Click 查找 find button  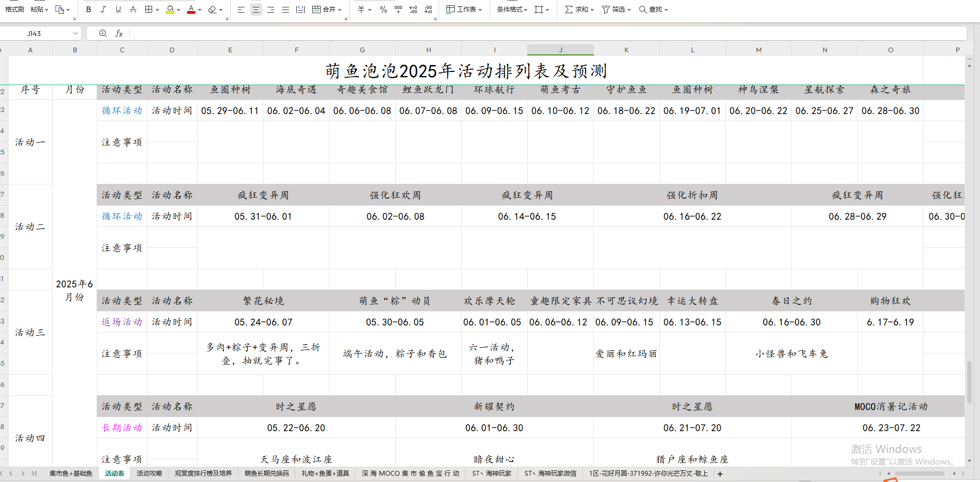click(x=653, y=10)
